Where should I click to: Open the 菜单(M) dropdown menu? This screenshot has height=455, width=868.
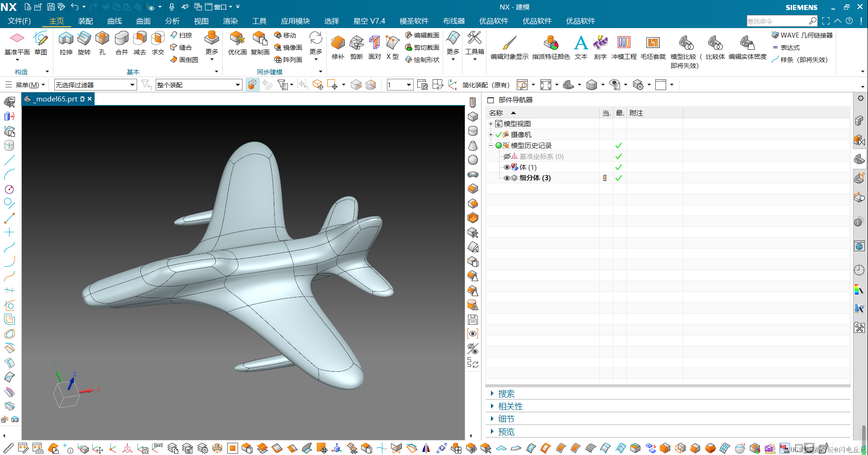25,85
